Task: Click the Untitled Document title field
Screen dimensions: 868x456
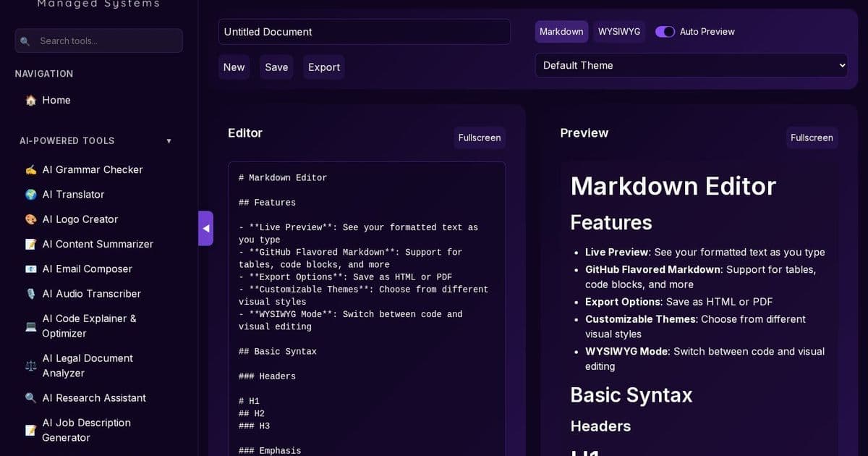Action: coord(364,32)
